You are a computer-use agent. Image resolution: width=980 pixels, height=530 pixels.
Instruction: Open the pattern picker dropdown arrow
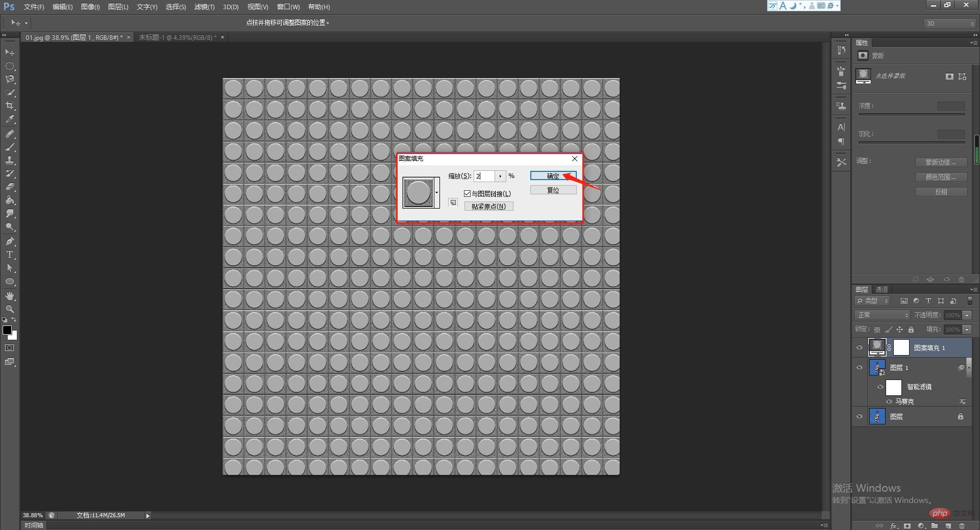coord(437,193)
